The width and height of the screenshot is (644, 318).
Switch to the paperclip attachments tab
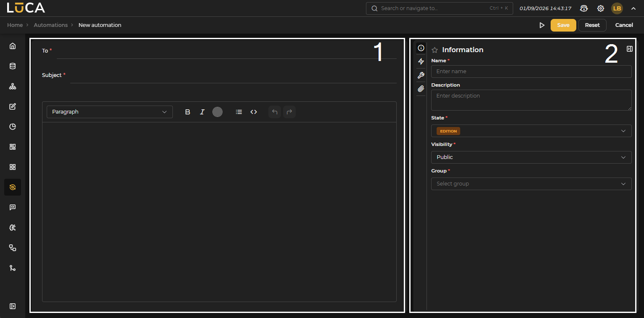pyautogui.click(x=421, y=89)
